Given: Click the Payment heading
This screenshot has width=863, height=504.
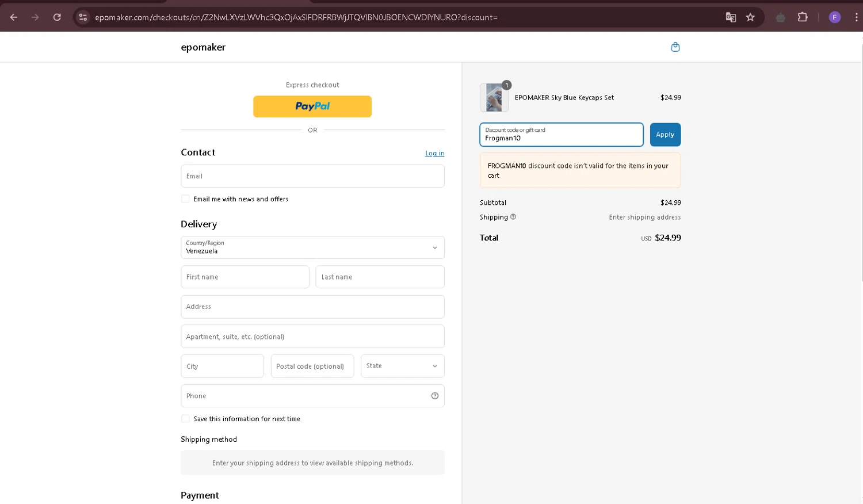Looking at the screenshot, I should coord(200,495).
